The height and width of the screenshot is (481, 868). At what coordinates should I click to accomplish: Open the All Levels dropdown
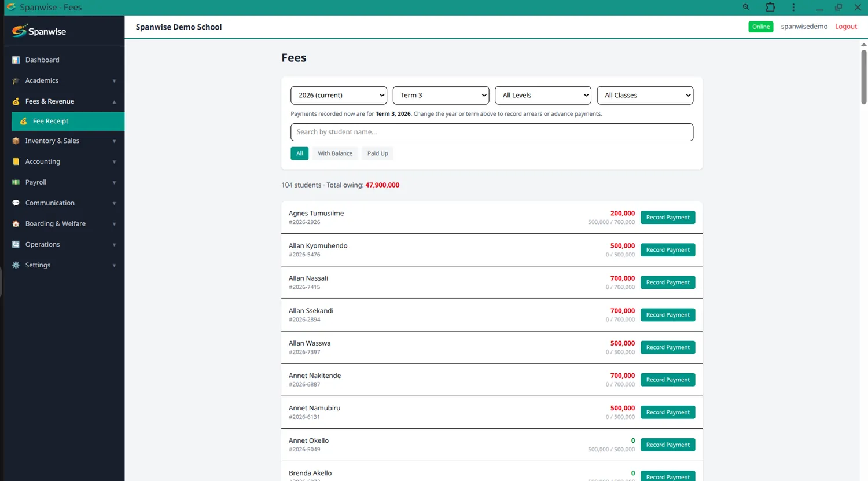tap(543, 96)
